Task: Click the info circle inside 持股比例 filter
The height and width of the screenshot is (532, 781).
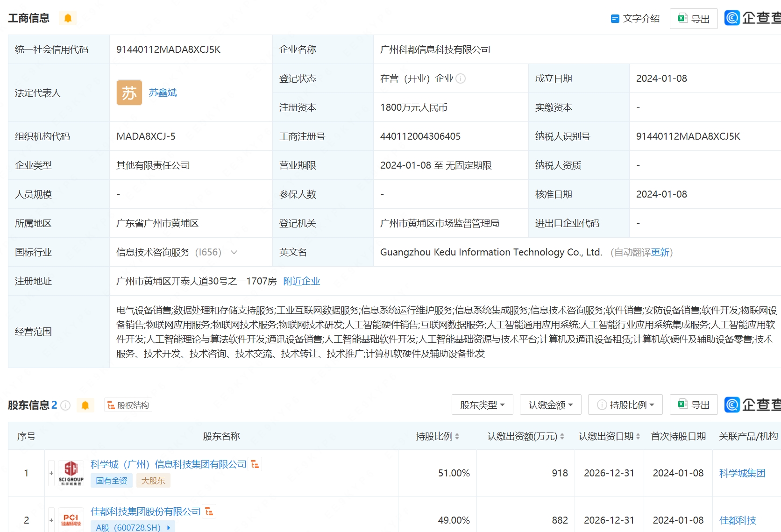Action: (x=601, y=404)
